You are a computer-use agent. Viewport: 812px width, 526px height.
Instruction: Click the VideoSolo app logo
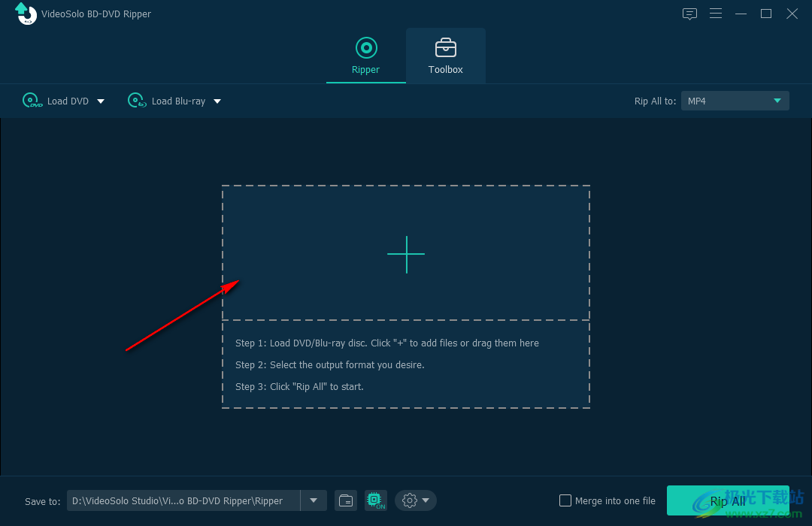coord(26,14)
